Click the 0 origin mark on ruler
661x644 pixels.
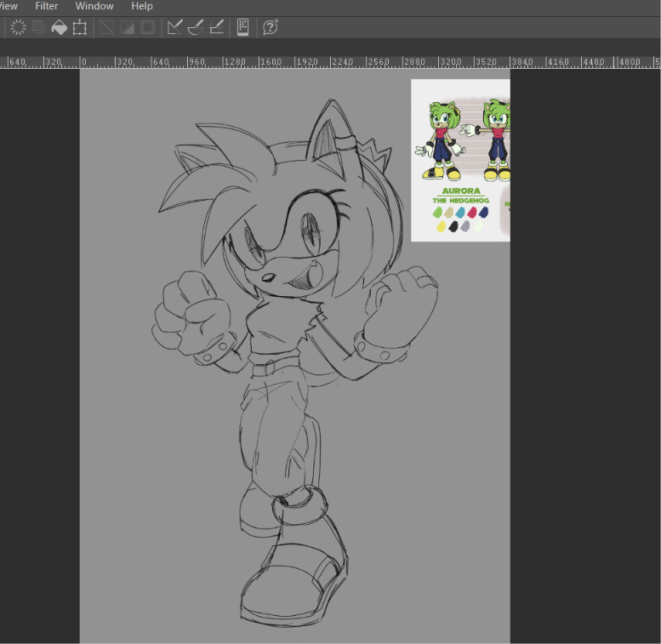click(x=84, y=62)
